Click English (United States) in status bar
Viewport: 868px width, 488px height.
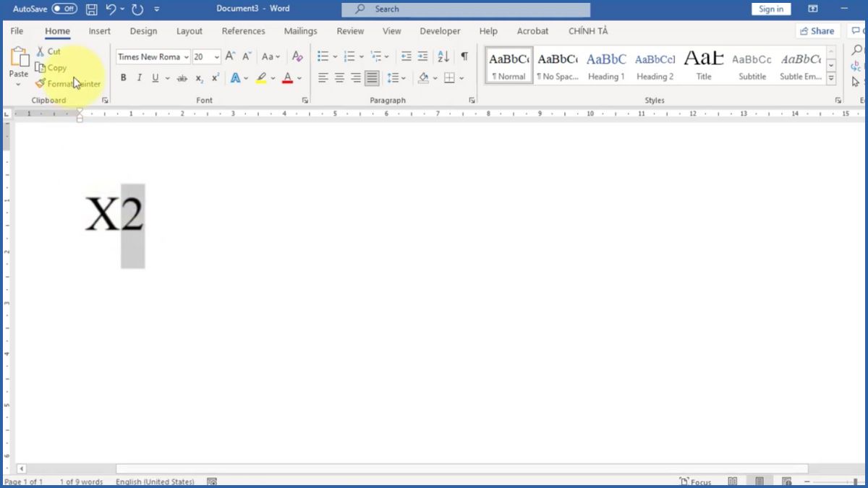(x=155, y=482)
